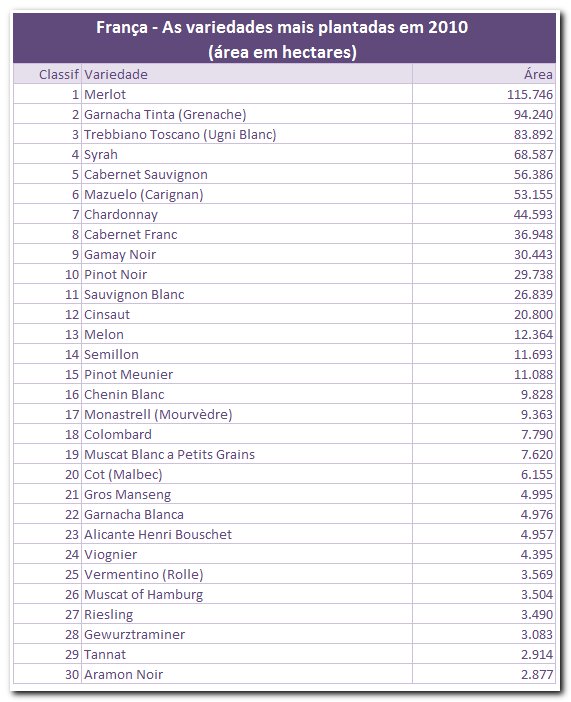Click the Chardonnay area value 44.593
The height and width of the screenshot is (702, 571).
point(533,214)
